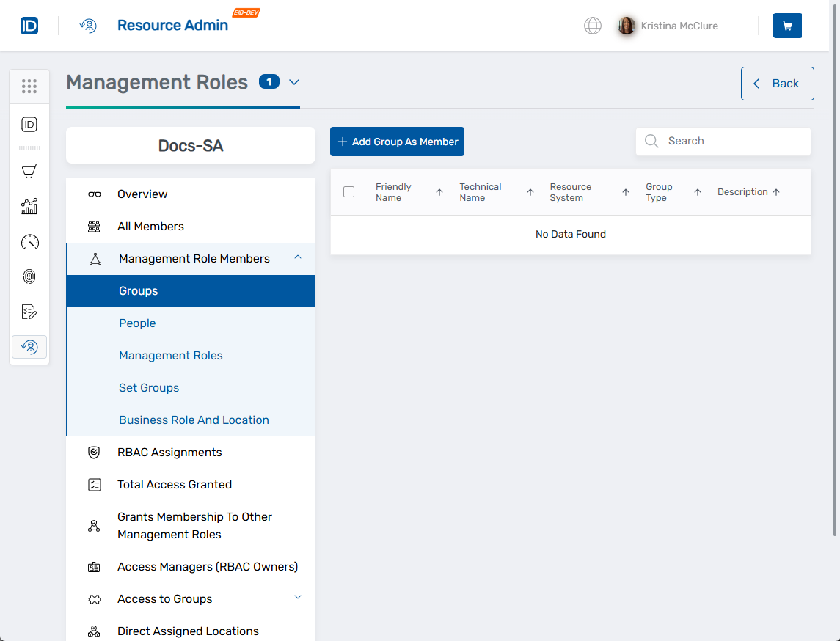Toggle the select-all checkbox in table header
The width and height of the screenshot is (840, 641).
(x=349, y=192)
